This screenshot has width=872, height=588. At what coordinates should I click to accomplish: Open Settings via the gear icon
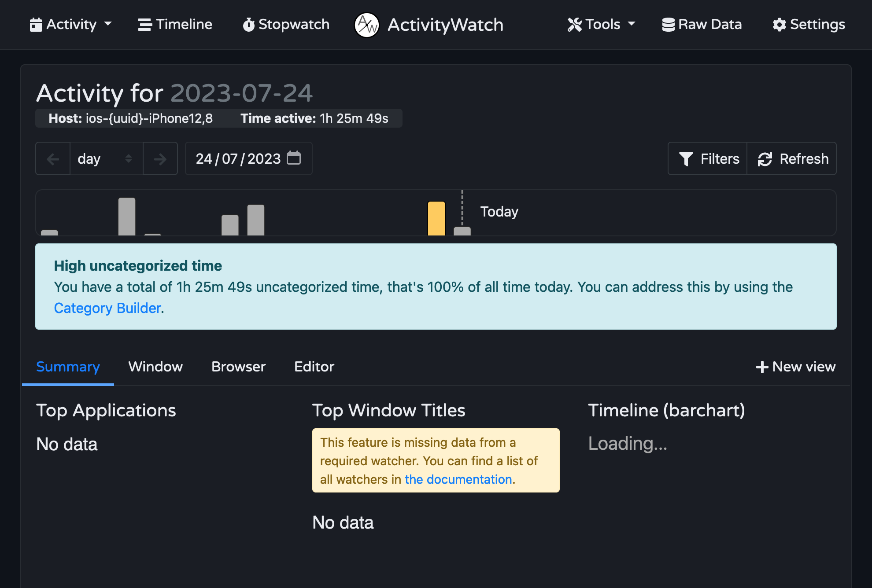779,25
